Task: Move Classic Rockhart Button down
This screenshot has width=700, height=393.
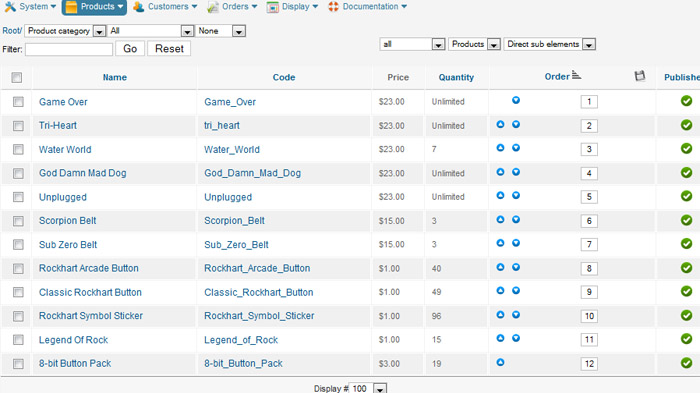Action: pos(516,290)
